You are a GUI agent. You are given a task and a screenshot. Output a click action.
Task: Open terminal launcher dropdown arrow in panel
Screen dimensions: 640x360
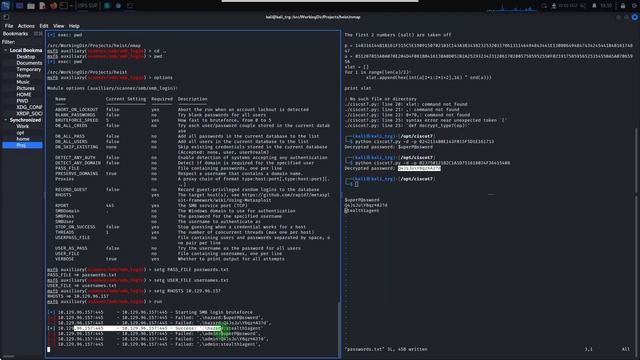71,6
